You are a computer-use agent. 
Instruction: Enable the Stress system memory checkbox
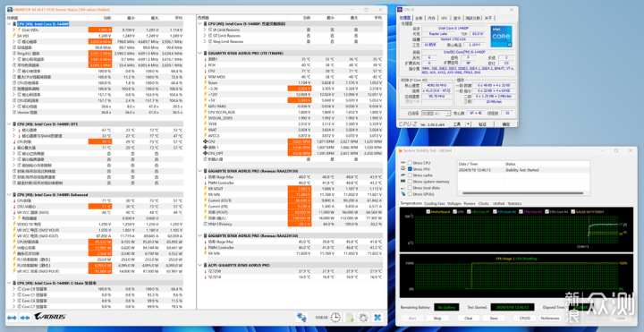coord(410,181)
